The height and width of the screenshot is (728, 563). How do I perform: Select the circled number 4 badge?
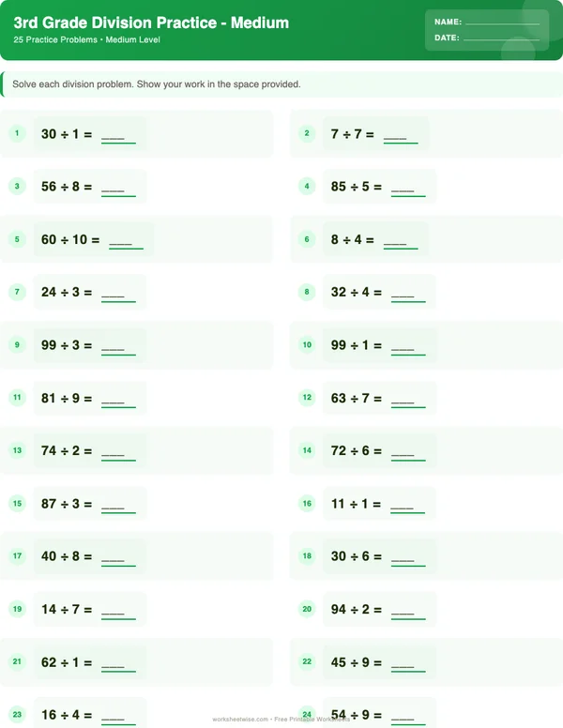point(307,187)
